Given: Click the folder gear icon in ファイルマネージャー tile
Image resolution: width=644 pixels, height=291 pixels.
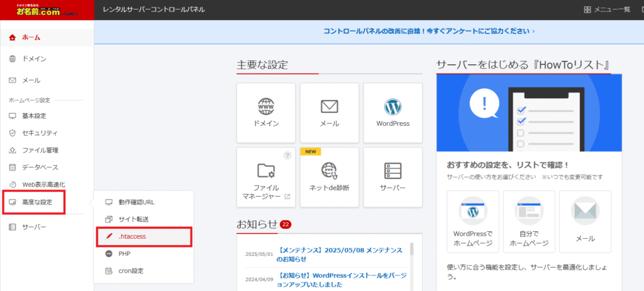Looking at the screenshot, I should pyautogui.click(x=266, y=171).
